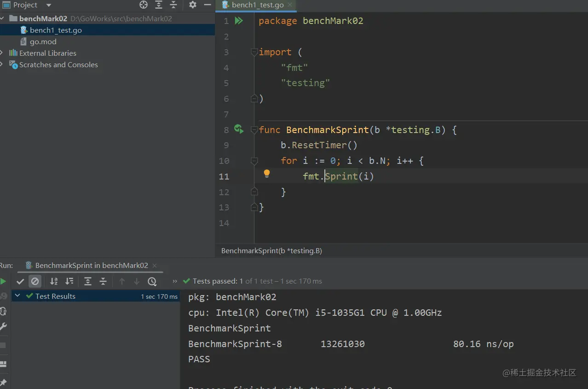The height and width of the screenshot is (389, 588).
Task: Collapse Test Results tree node
Action: (18, 296)
